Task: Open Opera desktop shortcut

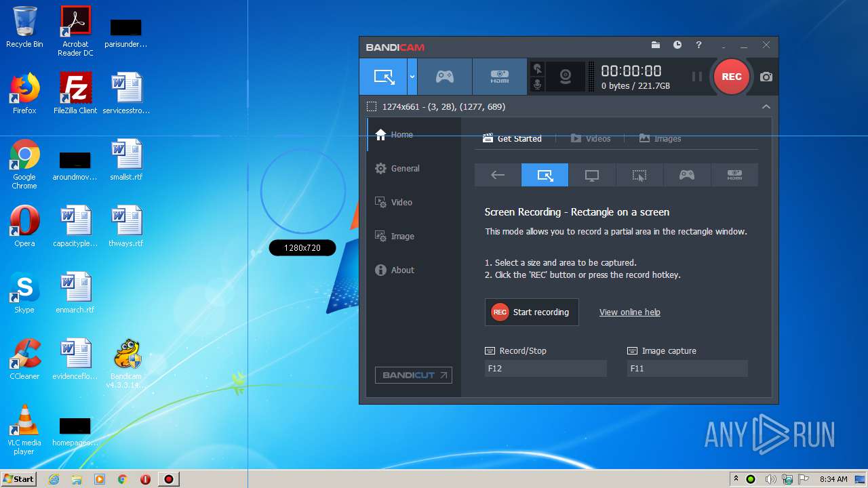Action: coord(24,226)
